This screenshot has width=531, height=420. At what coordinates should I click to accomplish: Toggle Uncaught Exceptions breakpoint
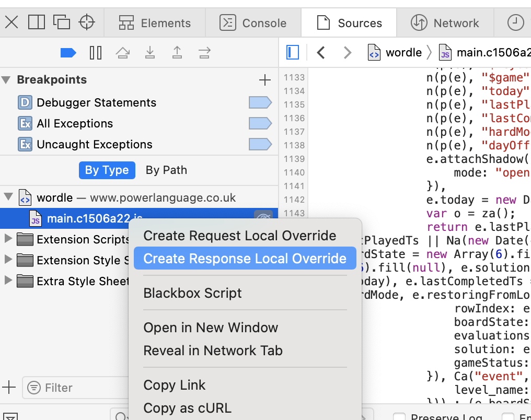click(260, 145)
